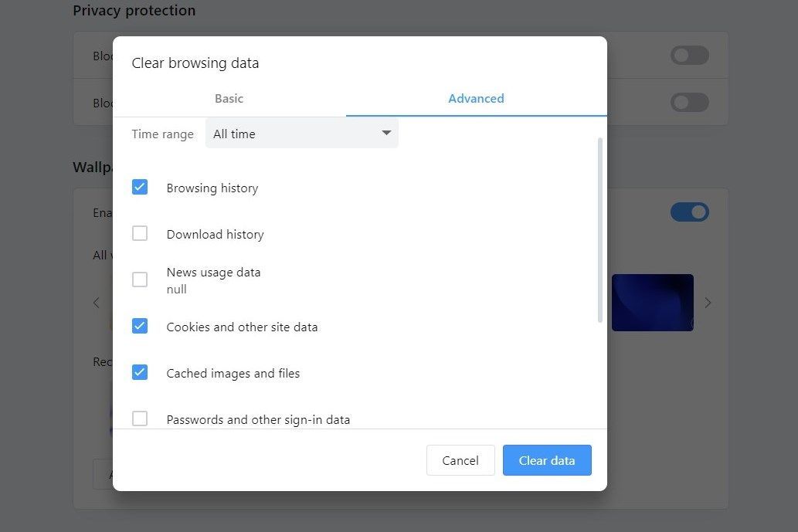The height and width of the screenshot is (532, 798).
Task: Click the Time range dropdown arrow
Action: [386, 134]
